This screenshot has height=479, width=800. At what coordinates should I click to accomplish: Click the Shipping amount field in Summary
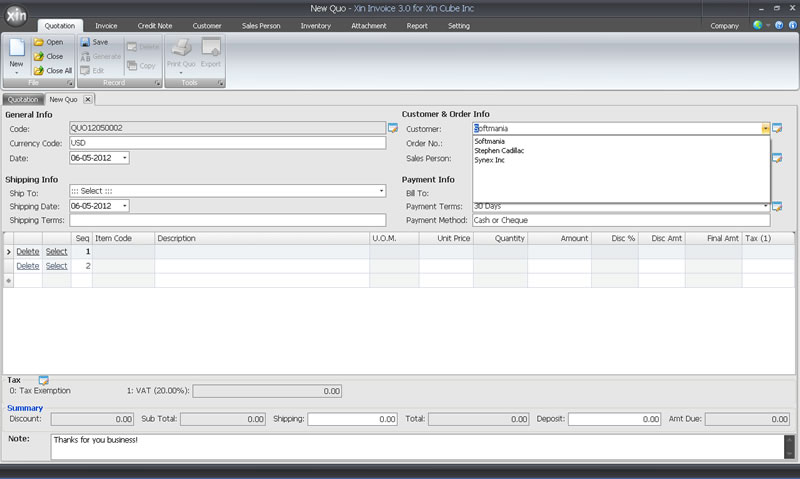coord(352,419)
